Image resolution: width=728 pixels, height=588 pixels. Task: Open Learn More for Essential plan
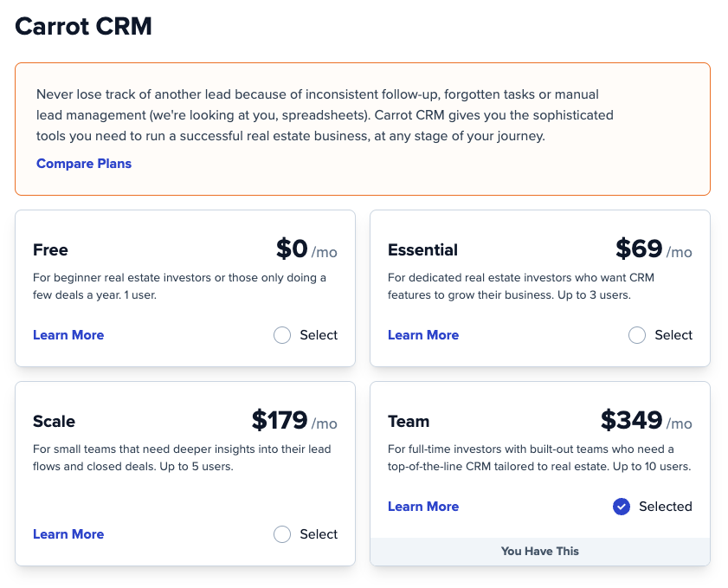pos(423,335)
